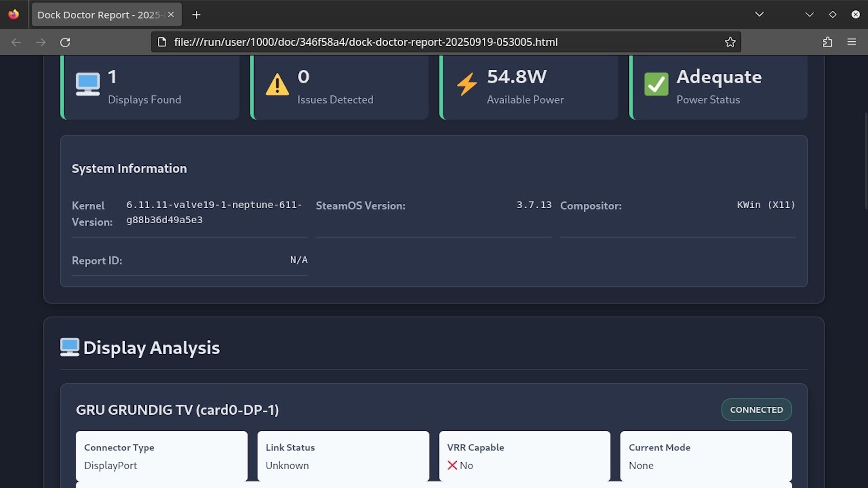Click the lightning bolt Available Power icon
868x488 pixels.
pos(467,84)
